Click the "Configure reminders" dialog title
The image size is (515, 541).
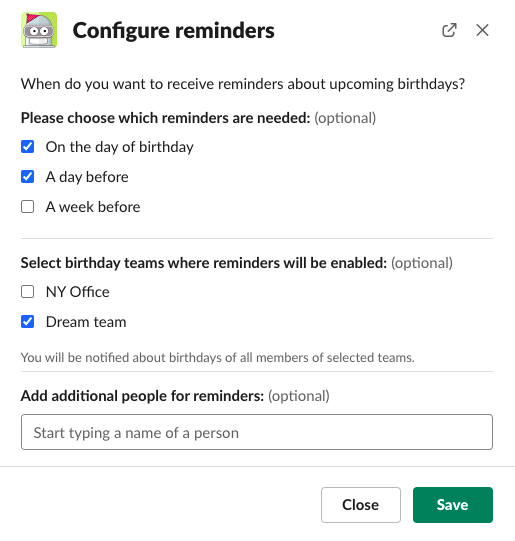(x=174, y=31)
